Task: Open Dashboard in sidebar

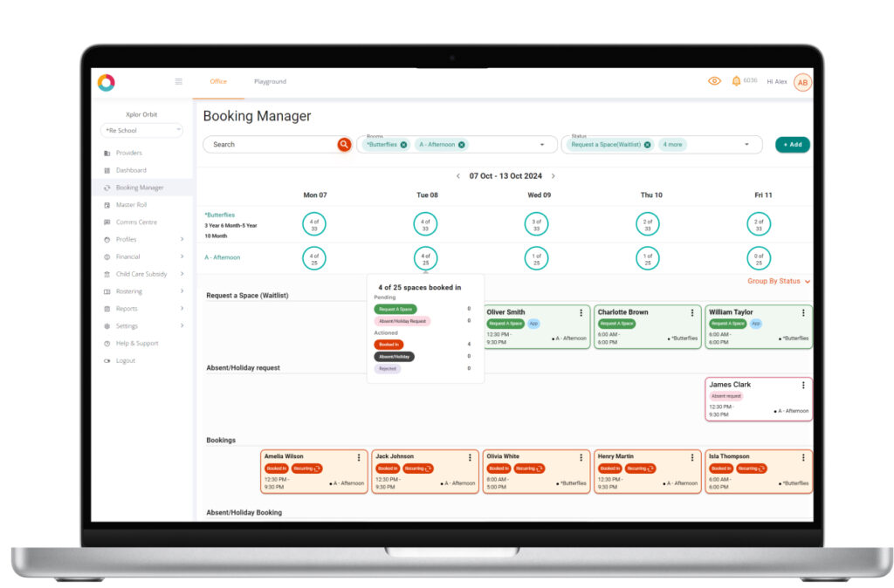Action: click(131, 170)
